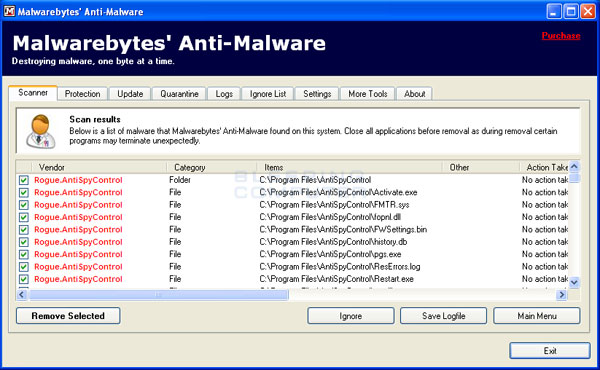Minimize the Malwarebytes window
This screenshot has height=370, width=600.
coord(554,11)
